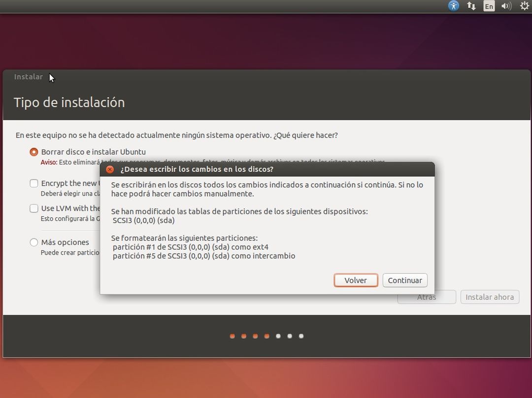Open the En keyboard layout indicator
Image resolution: width=532 pixels, height=398 pixels.
click(489, 6)
